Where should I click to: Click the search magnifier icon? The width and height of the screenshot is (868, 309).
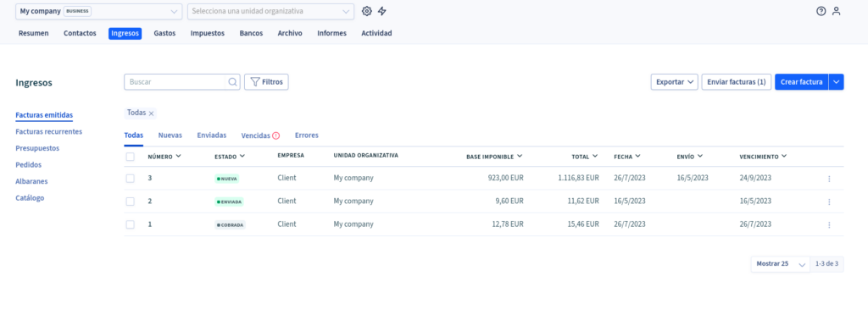point(233,82)
